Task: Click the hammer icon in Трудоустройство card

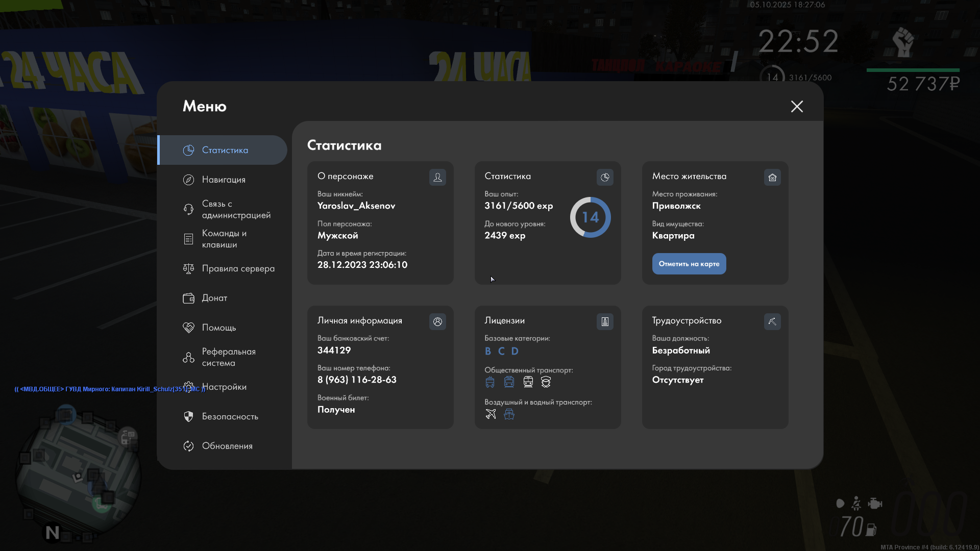Action: (772, 321)
